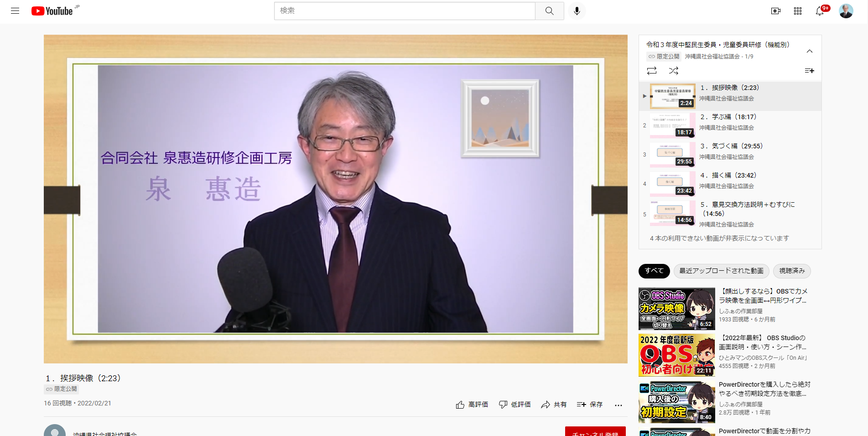Select the 視聴済み filter chip
The width and height of the screenshot is (868, 436).
point(792,271)
